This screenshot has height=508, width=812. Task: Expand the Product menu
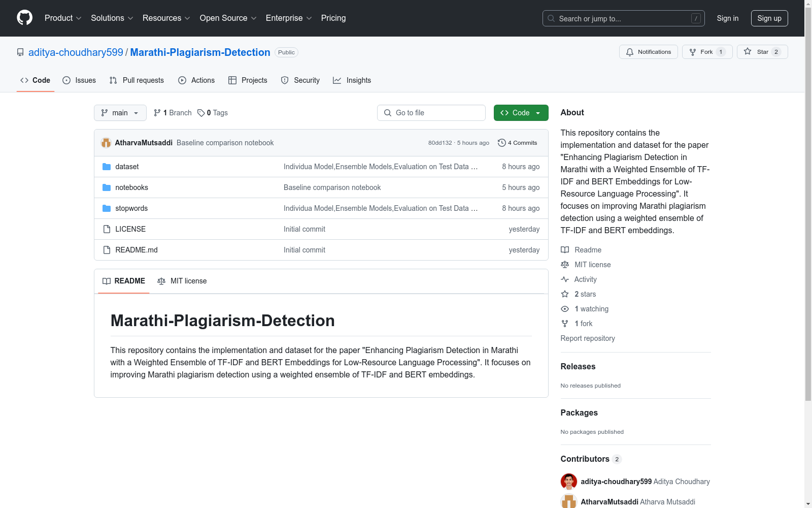click(63, 18)
